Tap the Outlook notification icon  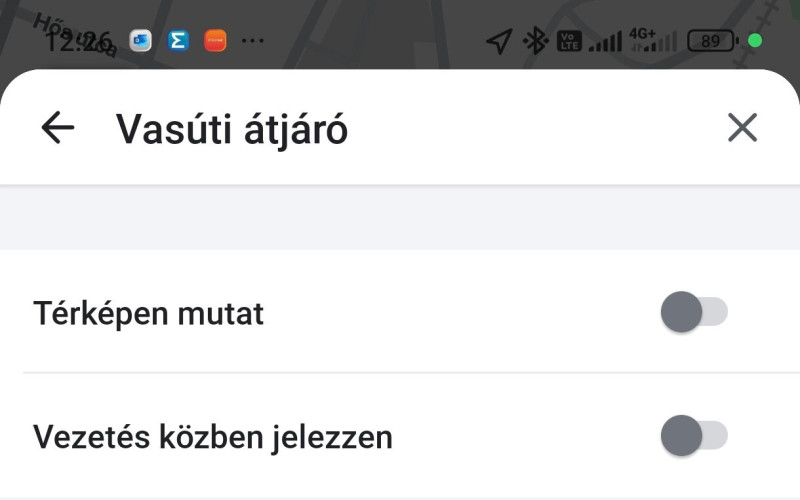[x=141, y=41]
